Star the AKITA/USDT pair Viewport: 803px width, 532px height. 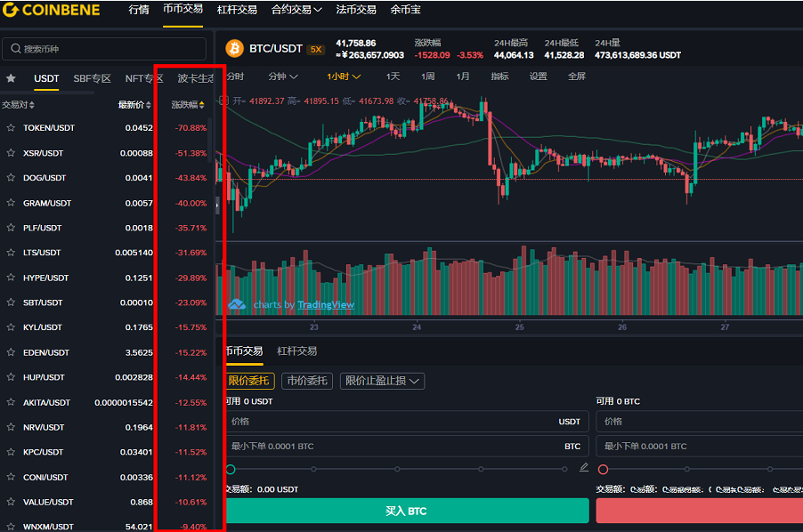tap(11, 402)
